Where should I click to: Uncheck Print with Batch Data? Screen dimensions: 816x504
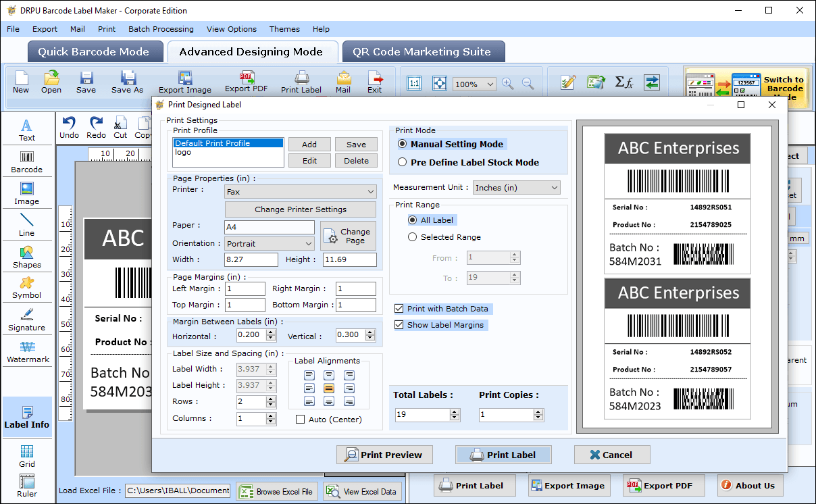coord(399,309)
